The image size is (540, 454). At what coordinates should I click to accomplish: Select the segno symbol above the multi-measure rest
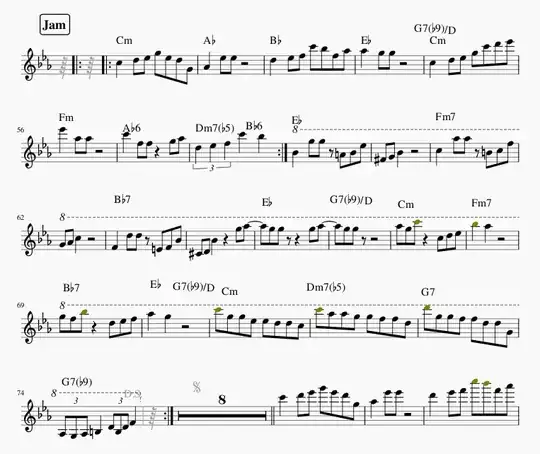pos(197,387)
